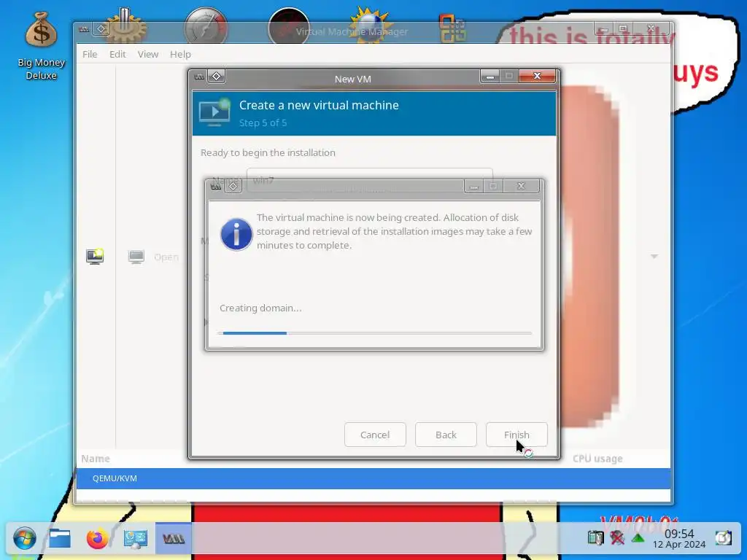Image resolution: width=747 pixels, height=560 pixels.
Task: Click Finish in the New VM wizard
Action: coord(516,435)
